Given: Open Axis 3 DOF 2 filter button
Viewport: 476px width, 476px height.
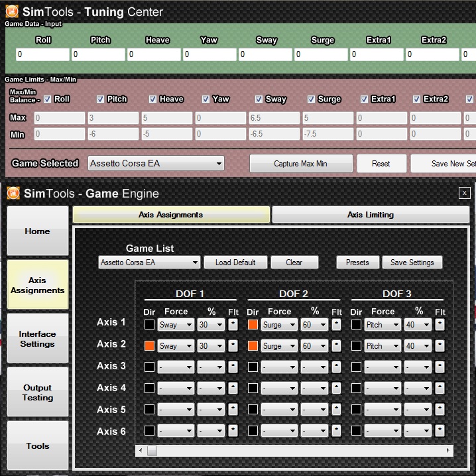Looking at the screenshot, I should 336,367.
